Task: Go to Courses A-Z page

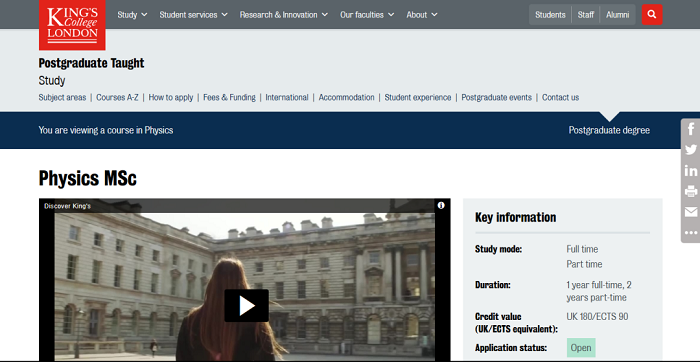Action: [x=117, y=97]
